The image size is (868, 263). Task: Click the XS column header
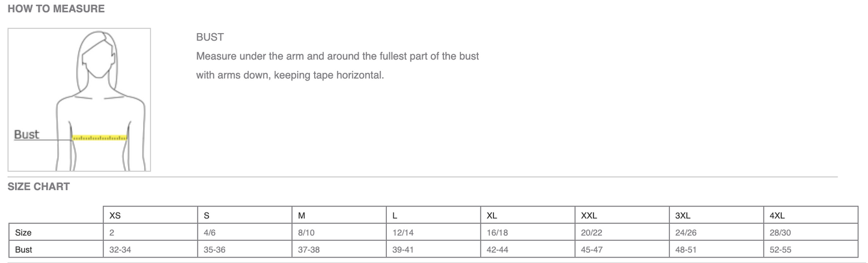115,215
